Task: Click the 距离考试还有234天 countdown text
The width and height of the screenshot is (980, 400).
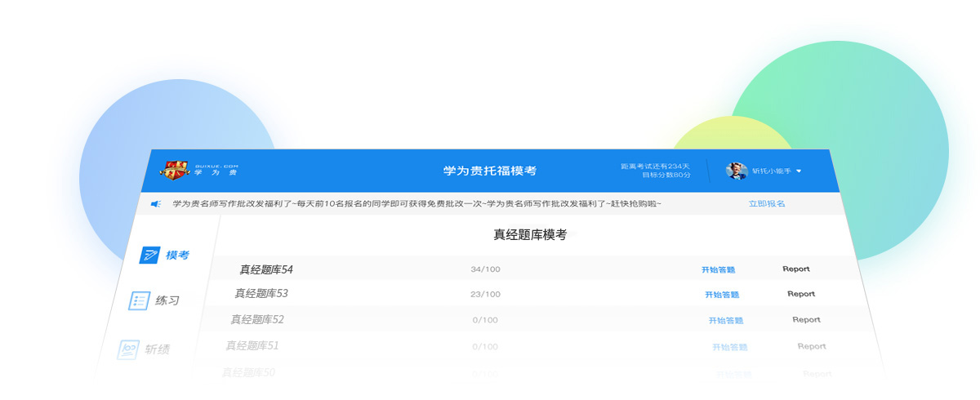Action: pos(656,167)
